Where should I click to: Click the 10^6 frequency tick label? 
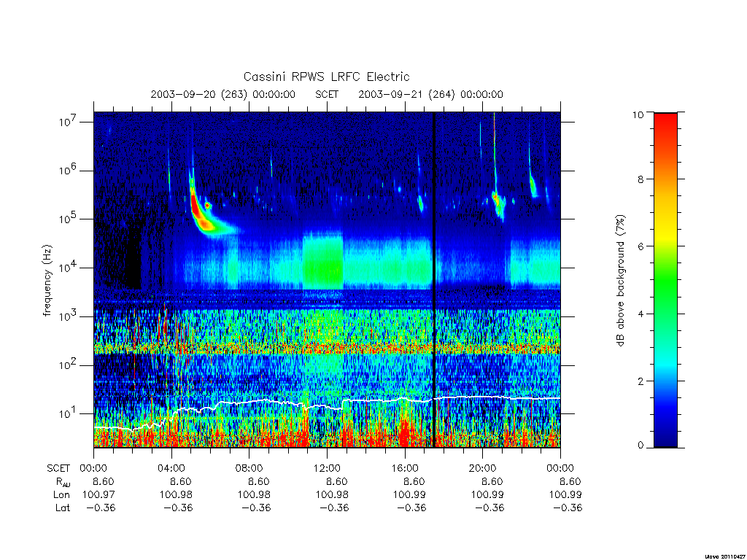click(x=68, y=171)
